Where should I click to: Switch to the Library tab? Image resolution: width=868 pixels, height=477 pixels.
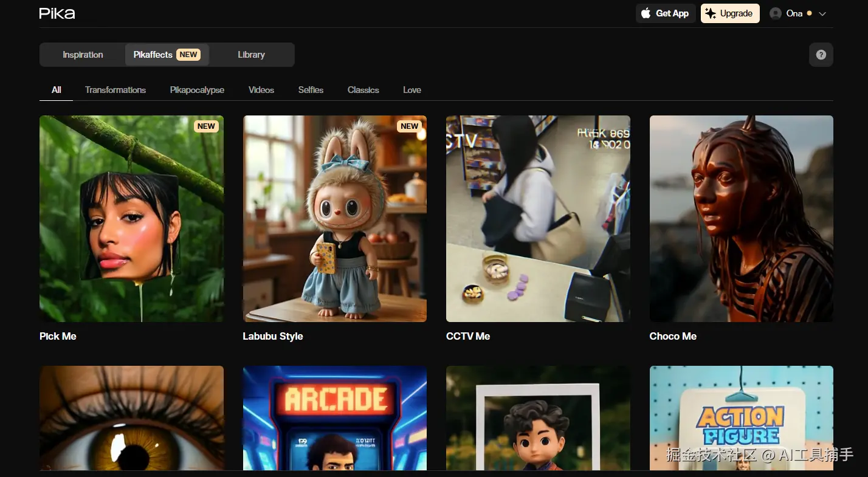pyautogui.click(x=251, y=55)
